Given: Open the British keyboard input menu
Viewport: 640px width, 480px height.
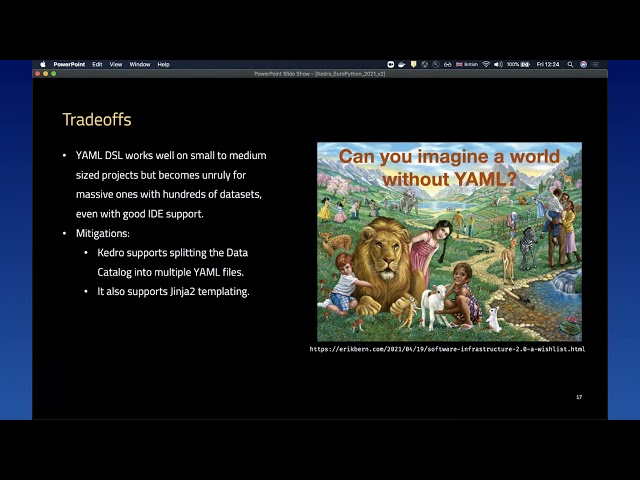Looking at the screenshot, I should [467, 64].
